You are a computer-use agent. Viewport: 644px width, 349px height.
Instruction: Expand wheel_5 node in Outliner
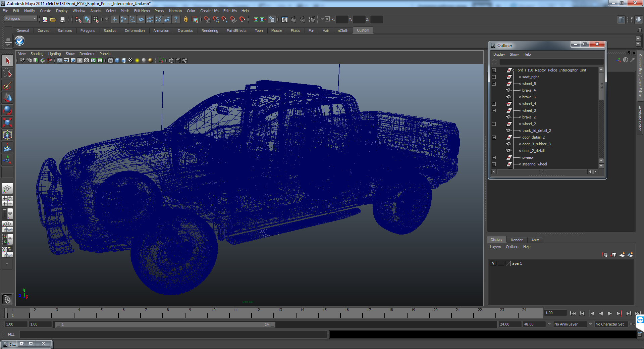pos(494,84)
